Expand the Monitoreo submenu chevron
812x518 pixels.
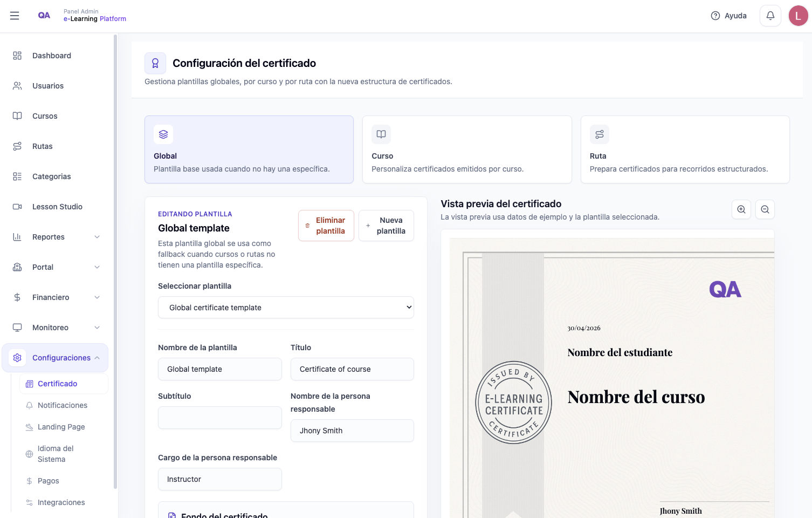click(97, 328)
